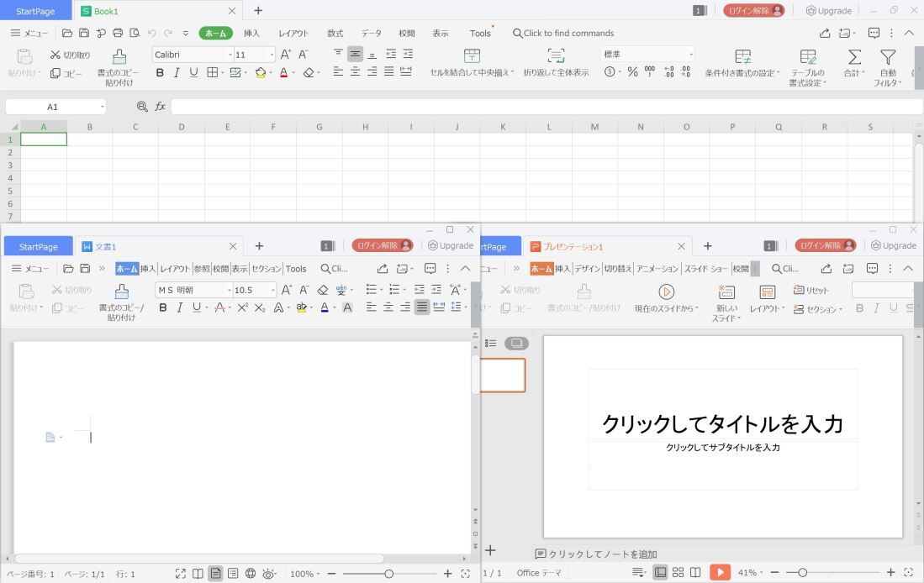Open the slide sorter grid view icon
Viewport: 924px width, 583px height.
[678, 572]
